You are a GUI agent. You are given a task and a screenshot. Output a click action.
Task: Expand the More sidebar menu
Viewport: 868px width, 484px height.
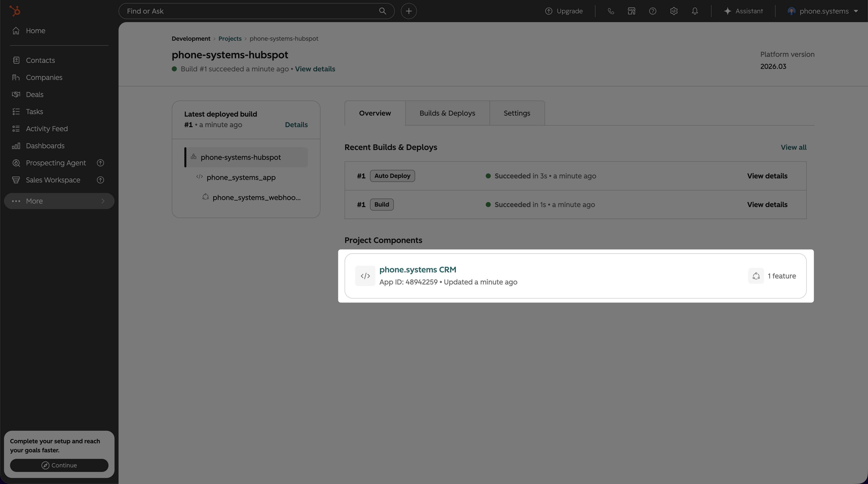59,201
